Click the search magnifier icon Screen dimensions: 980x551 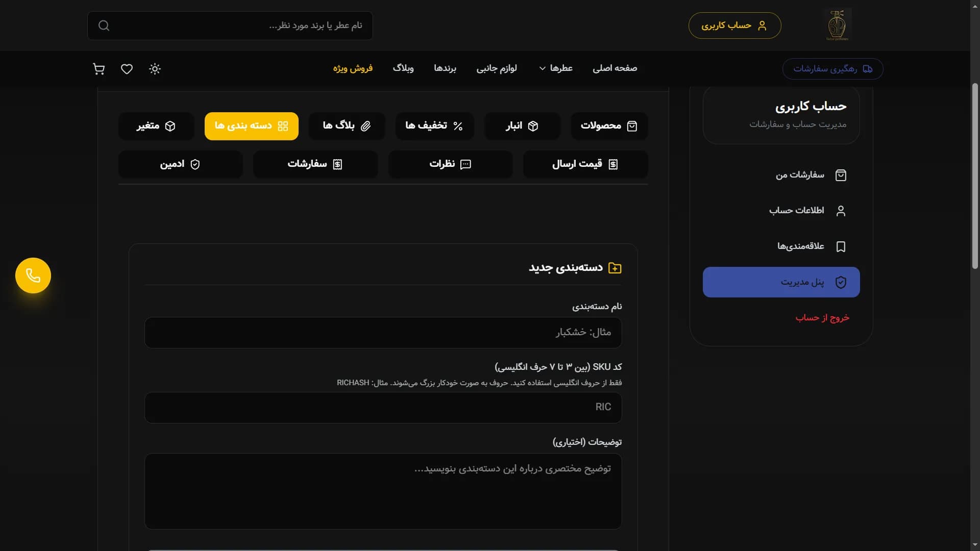coord(104,26)
